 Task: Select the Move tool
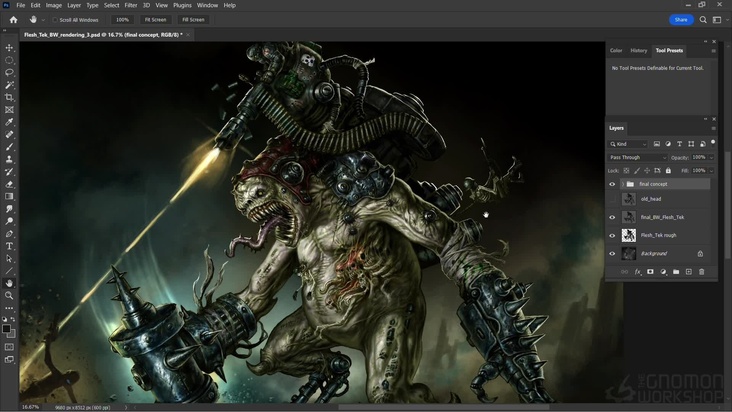tap(9, 48)
